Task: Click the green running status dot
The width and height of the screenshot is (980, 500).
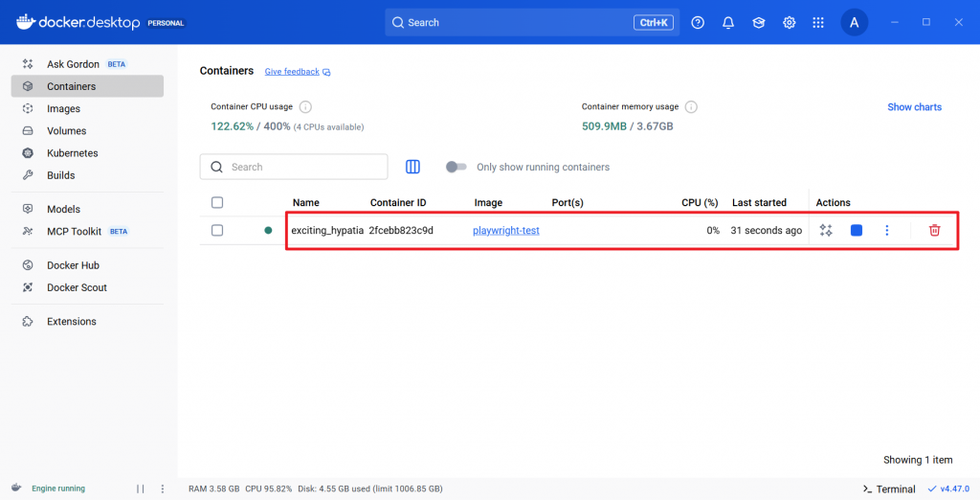Action: click(x=268, y=230)
